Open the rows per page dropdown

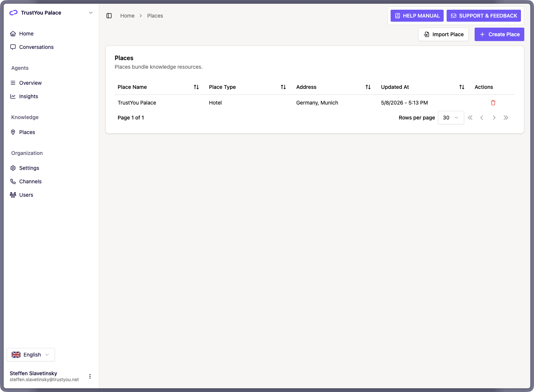(451, 118)
